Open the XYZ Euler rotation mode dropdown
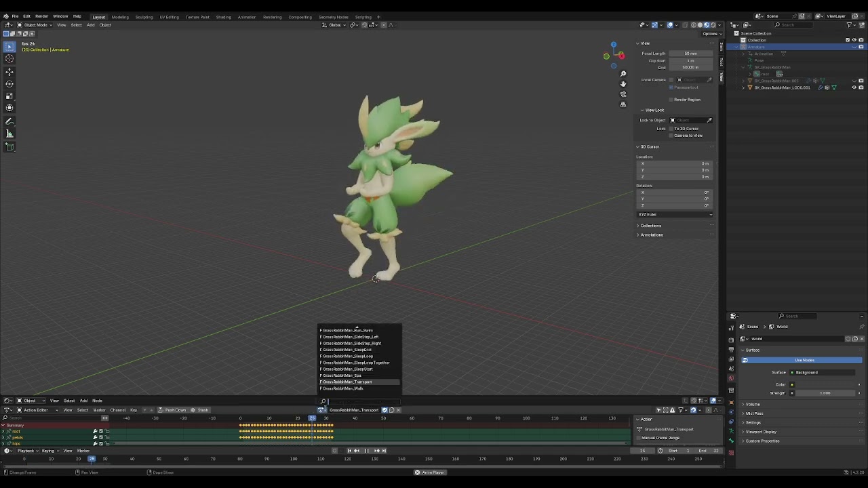Screen dimensions: 868x488 click(675, 215)
